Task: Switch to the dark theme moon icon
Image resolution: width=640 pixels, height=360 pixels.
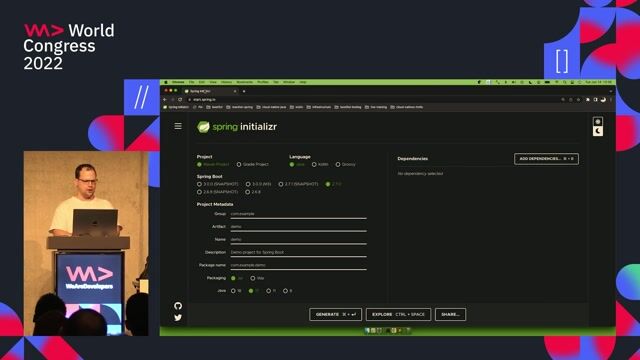Action: click(598, 131)
